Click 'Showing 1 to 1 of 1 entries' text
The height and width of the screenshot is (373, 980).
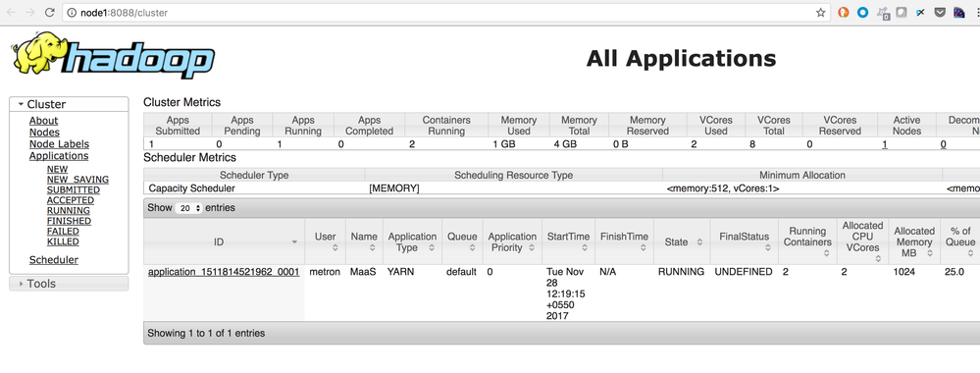tap(206, 333)
